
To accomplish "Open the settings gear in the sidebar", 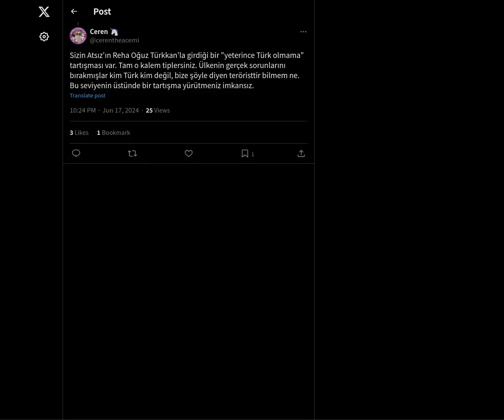I will click(44, 37).
